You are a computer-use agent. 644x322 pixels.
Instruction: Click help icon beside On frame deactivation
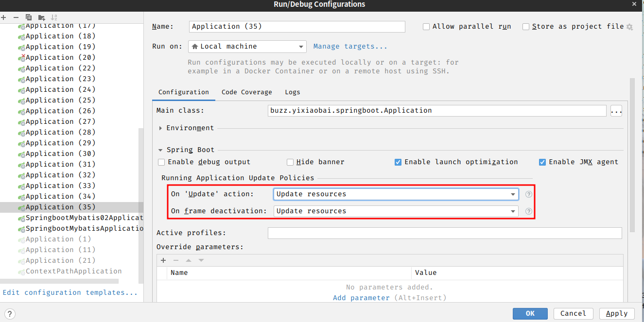[x=529, y=211]
